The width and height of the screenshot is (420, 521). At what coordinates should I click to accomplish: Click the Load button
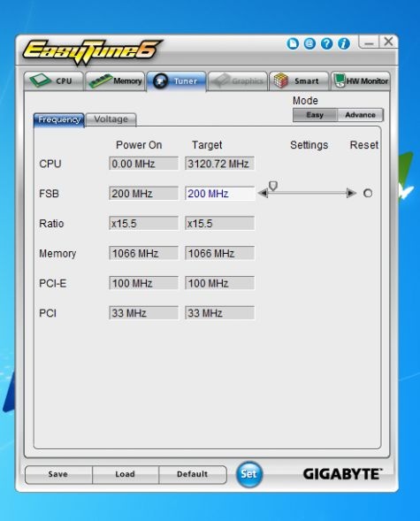tap(126, 474)
